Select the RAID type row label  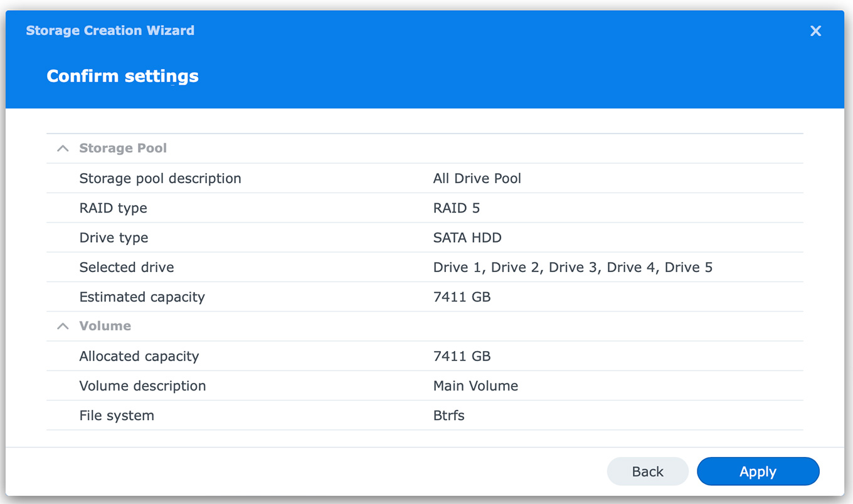tap(113, 208)
